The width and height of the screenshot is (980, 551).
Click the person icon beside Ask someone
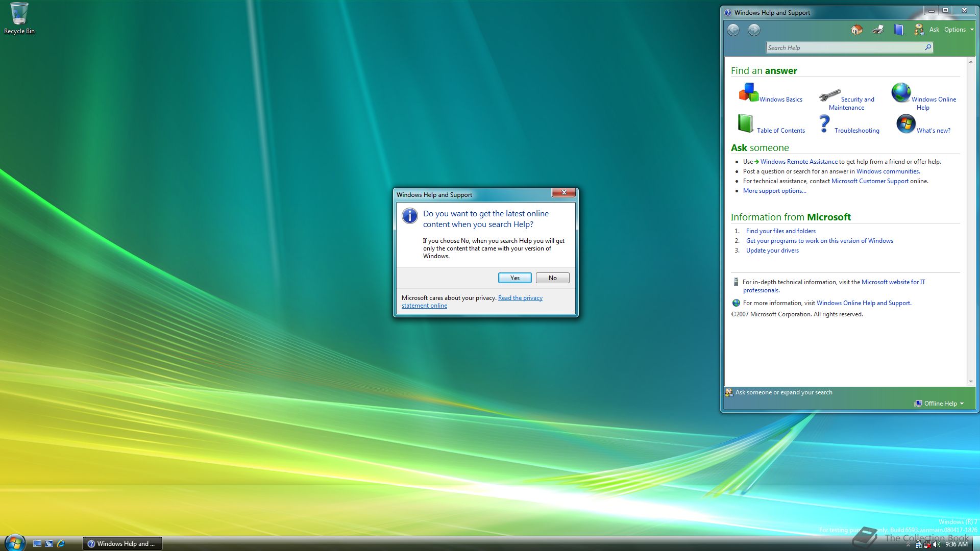point(729,392)
